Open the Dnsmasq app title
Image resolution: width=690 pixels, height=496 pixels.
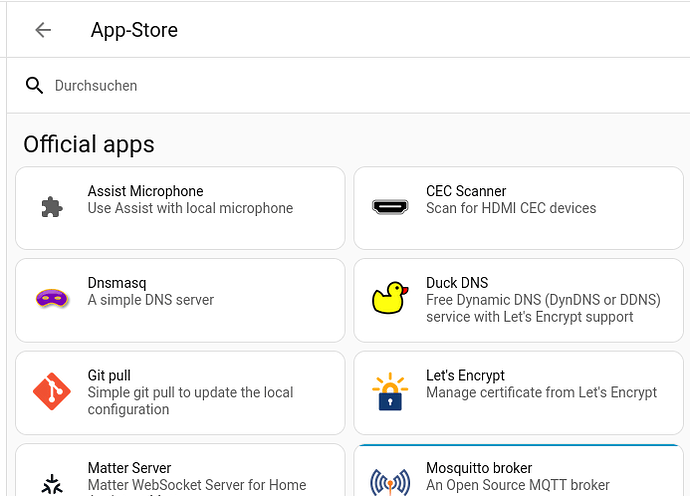pos(117,283)
